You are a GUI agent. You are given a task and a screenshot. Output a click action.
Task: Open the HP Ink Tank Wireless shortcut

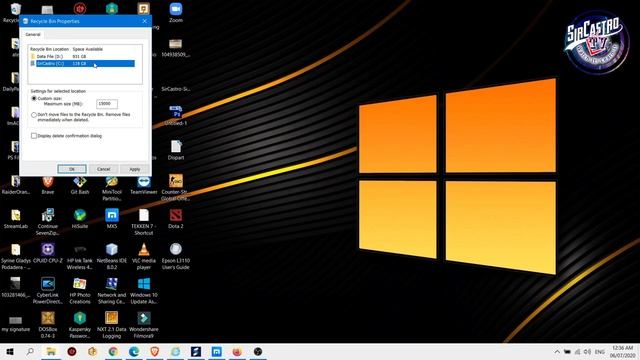[80, 256]
